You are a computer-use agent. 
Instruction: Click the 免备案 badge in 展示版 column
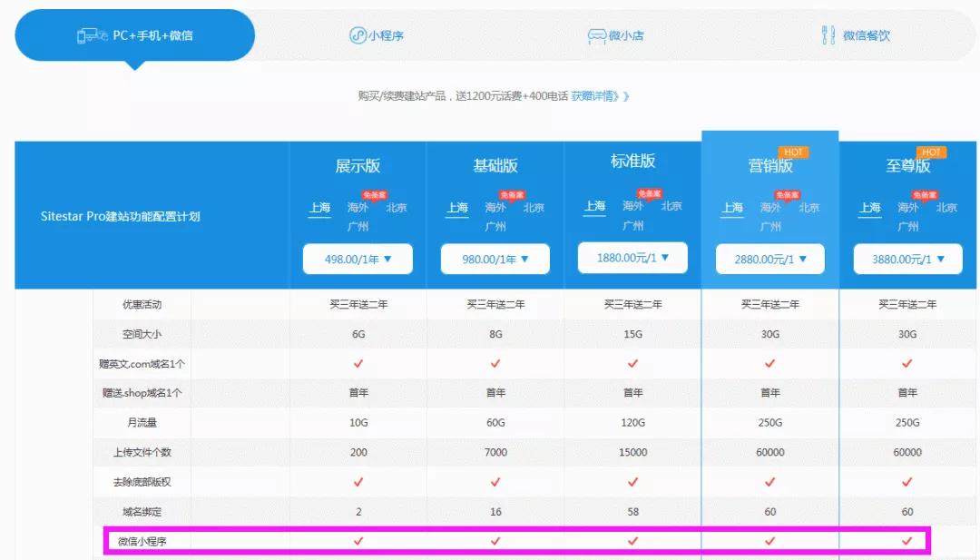pyautogui.click(x=375, y=195)
